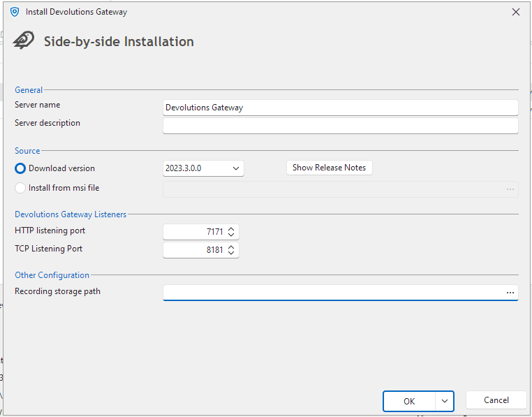The height and width of the screenshot is (417, 532).
Task: Browse for recording storage path ellipsis
Action: 510,293
